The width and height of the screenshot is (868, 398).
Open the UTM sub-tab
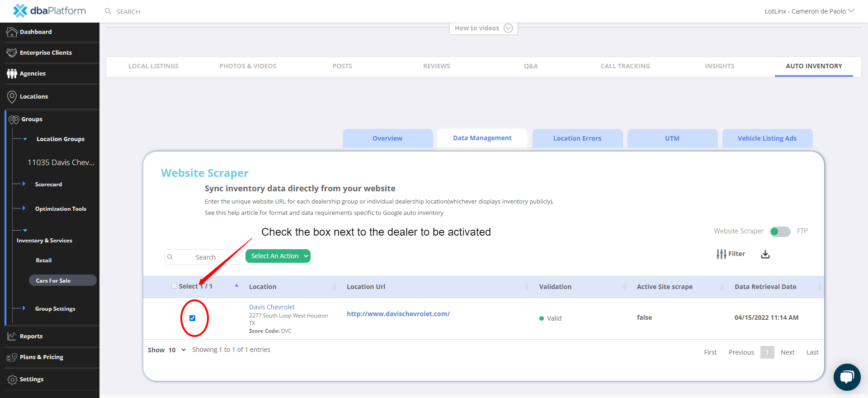672,138
